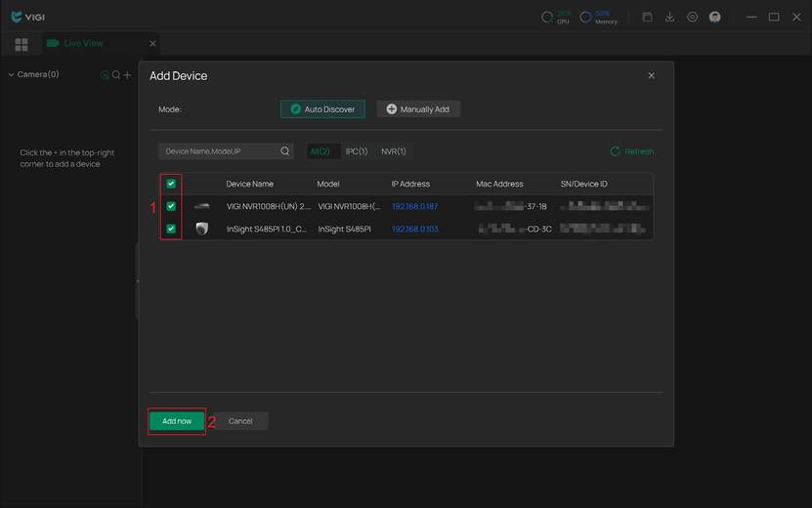Click Mac address ending -CD-3C
Image resolution: width=812 pixels, height=508 pixels.
pyautogui.click(x=515, y=229)
